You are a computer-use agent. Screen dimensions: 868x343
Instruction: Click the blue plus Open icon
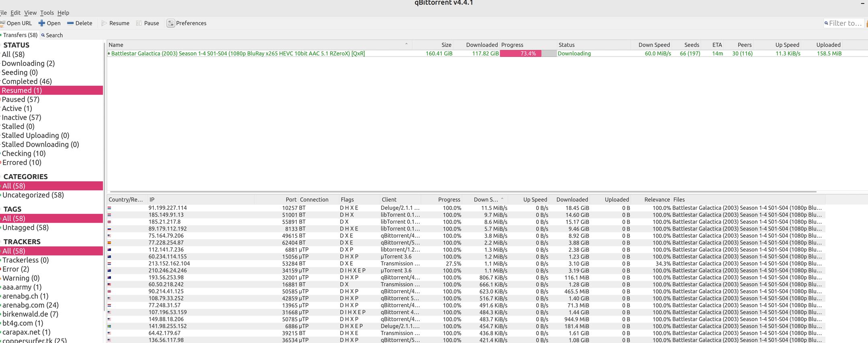point(41,23)
